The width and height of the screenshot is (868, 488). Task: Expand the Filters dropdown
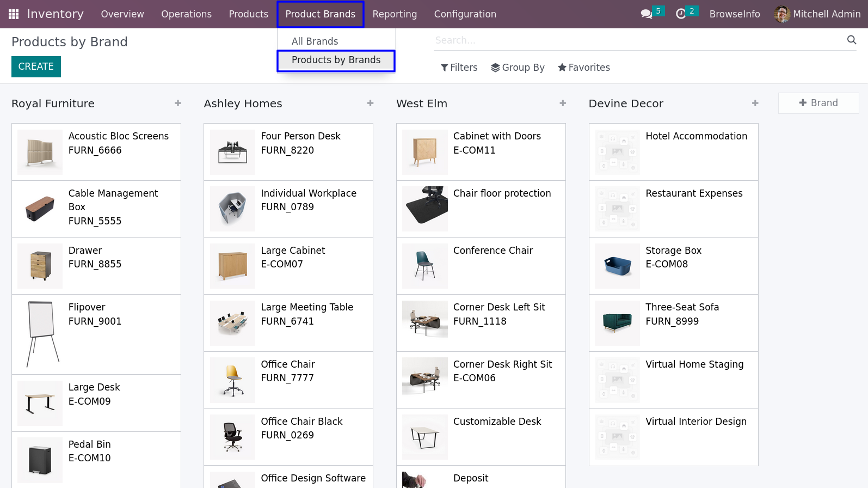[x=459, y=68]
